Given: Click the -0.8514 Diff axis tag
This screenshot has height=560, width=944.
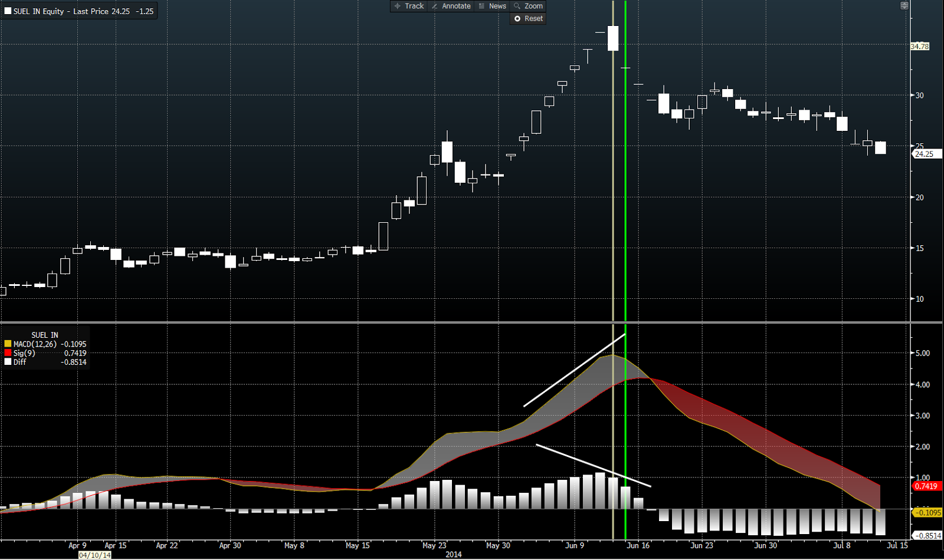Looking at the screenshot, I should coord(928,535).
